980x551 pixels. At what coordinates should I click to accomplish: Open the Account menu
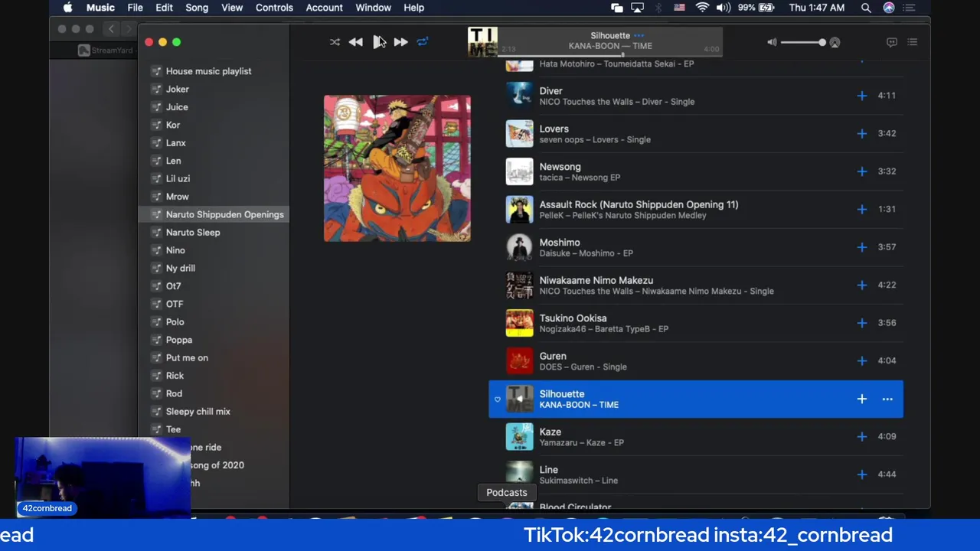click(324, 8)
